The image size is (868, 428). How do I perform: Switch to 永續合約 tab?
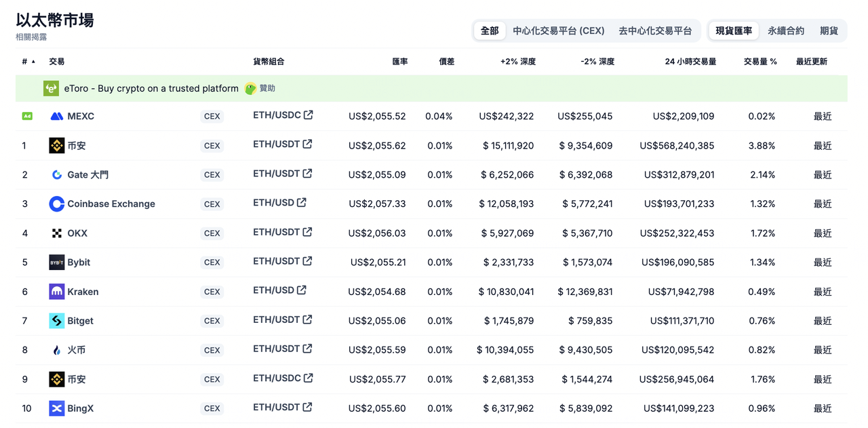[x=786, y=31]
